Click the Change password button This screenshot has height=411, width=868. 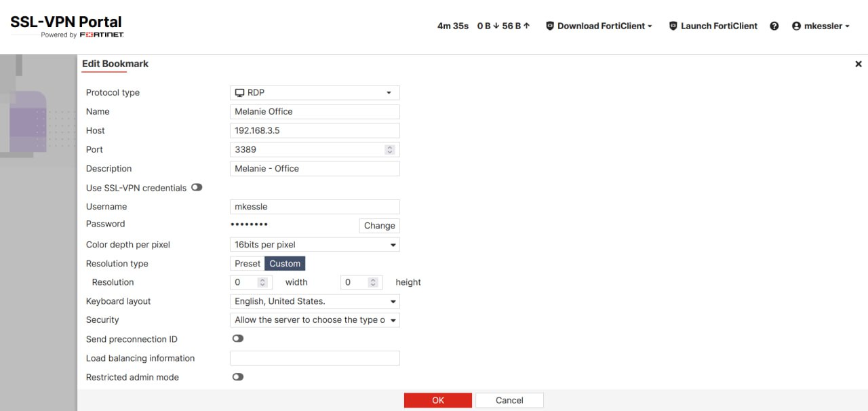pyautogui.click(x=379, y=226)
